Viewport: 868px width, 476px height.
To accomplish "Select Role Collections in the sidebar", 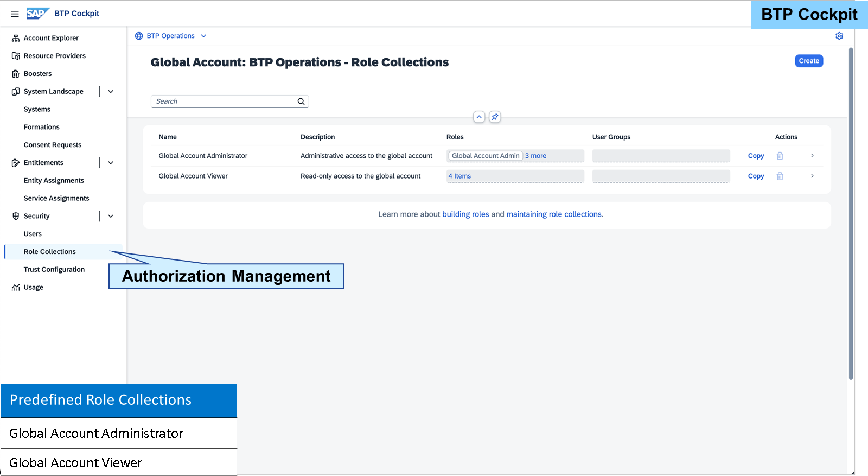I will [50, 252].
